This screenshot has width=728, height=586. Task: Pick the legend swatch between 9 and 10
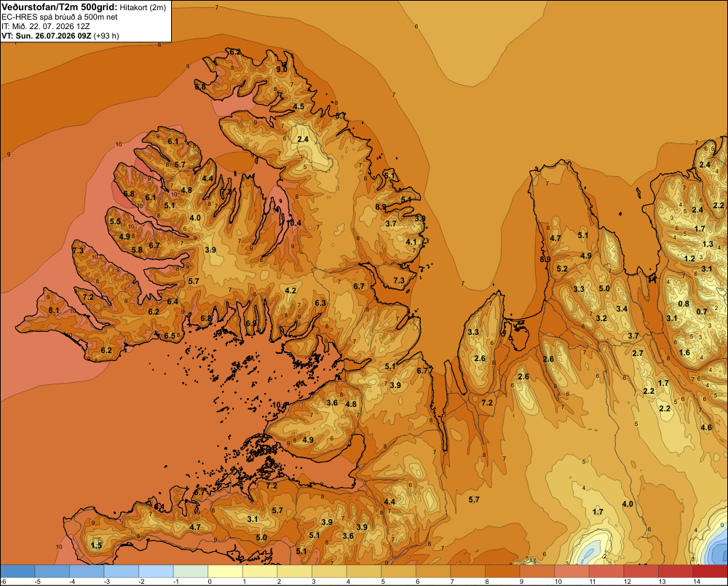[537, 571]
